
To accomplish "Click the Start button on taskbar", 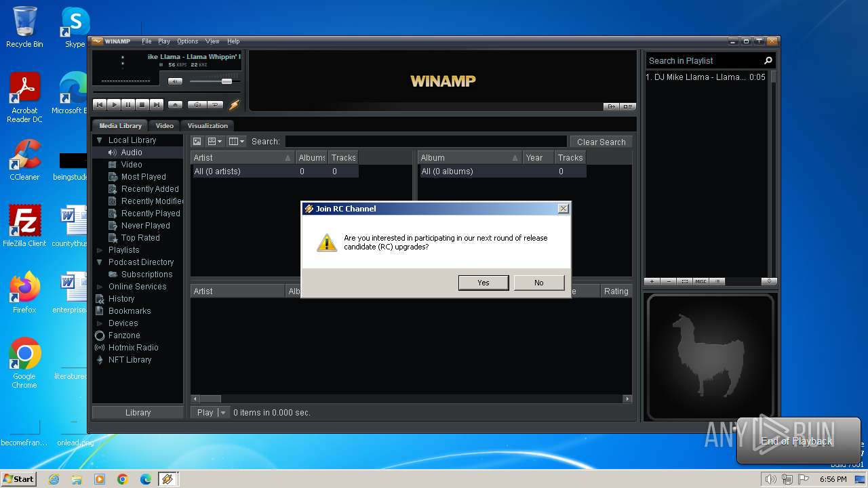I will (18, 479).
